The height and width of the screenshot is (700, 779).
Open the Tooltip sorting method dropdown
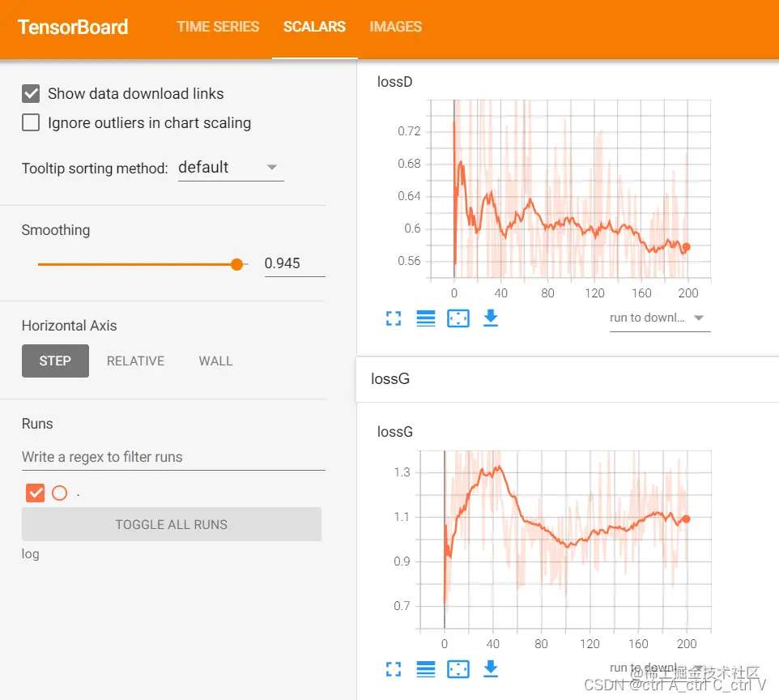point(231,168)
